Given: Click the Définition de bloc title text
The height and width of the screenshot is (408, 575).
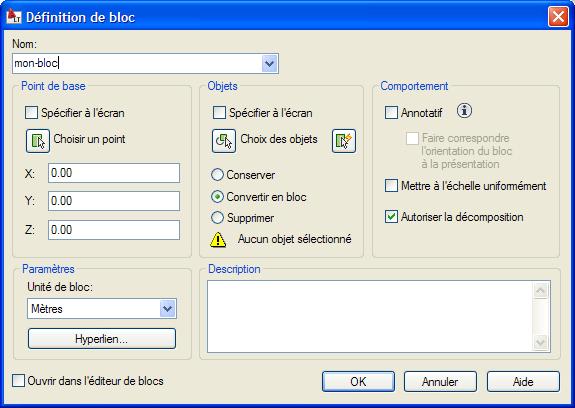Looking at the screenshot, I should pyautogui.click(x=80, y=17).
